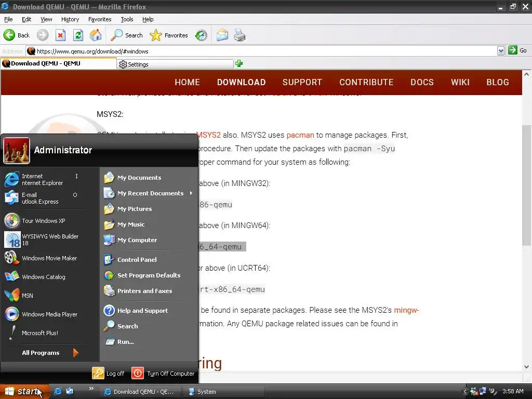Open Set Program Defaults

point(148,275)
